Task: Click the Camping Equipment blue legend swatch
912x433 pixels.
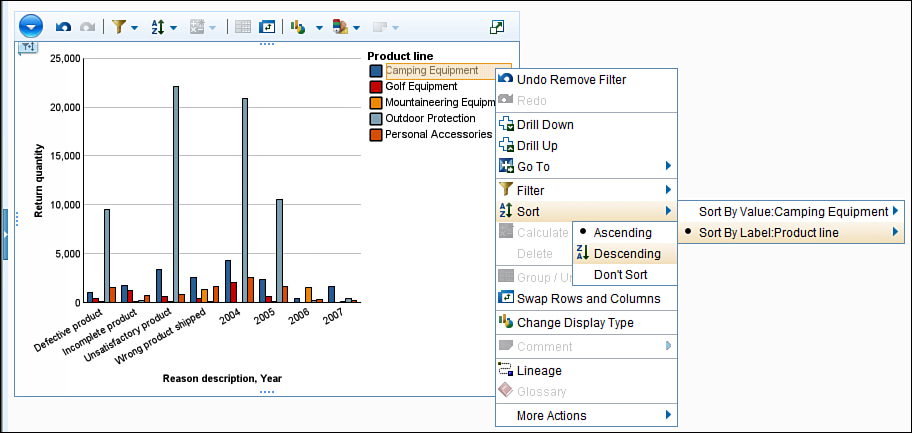Action: (x=376, y=70)
